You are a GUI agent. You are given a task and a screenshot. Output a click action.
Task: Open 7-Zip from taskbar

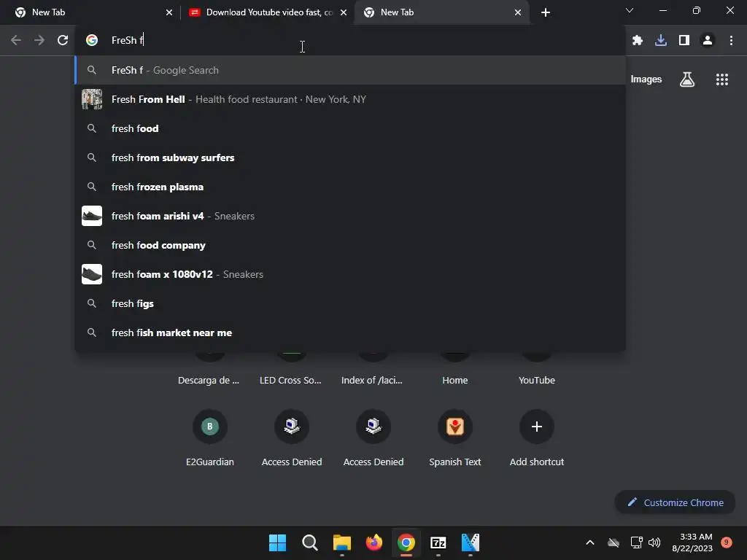coord(438,542)
